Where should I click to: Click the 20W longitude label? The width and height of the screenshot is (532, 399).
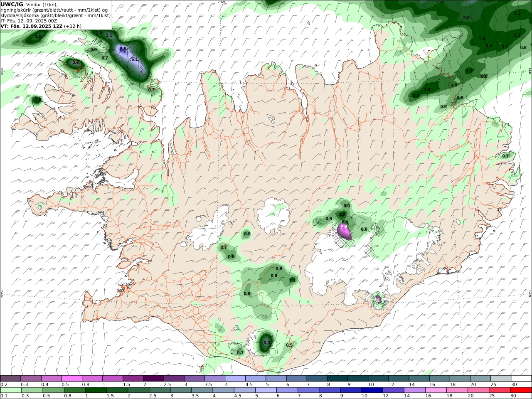tap(221, 2)
